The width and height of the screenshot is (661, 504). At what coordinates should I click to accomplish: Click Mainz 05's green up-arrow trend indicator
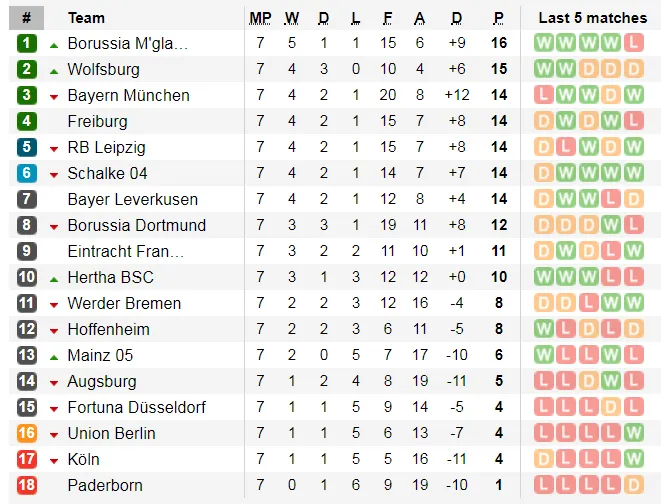(54, 356)
